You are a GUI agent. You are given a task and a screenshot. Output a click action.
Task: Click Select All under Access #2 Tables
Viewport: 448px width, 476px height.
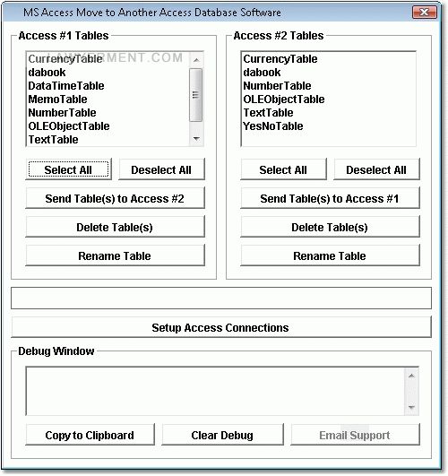pyautogui.click(x=283, y=169)
